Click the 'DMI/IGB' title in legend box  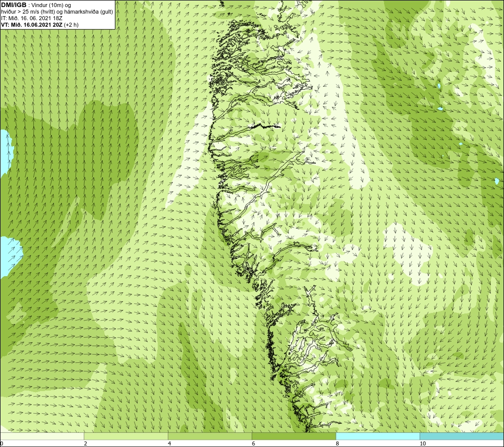click(14, 5)
